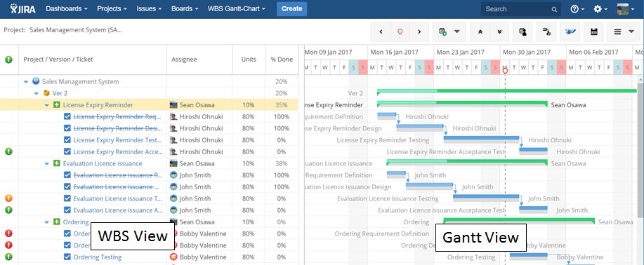Click green priority icon for License Expiry Reminder Acce row
The height and width of the screenshot is (265, 644).
[x=8, y=151]
